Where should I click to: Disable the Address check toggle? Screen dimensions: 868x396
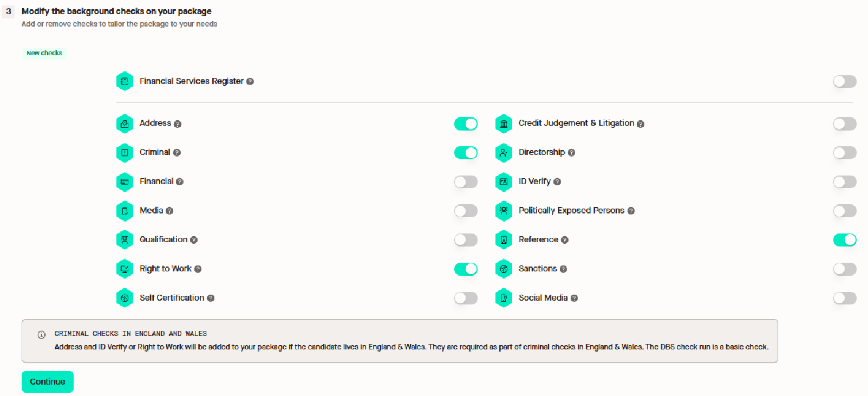tap(466, 124)
